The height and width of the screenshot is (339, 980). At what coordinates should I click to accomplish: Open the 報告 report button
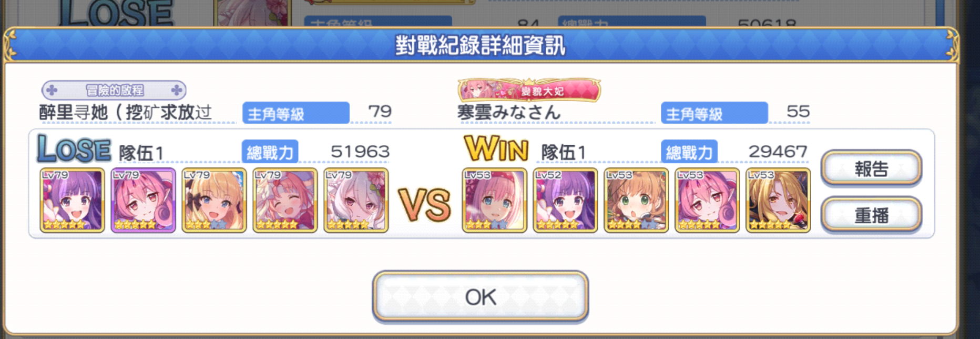coord(871,168)
